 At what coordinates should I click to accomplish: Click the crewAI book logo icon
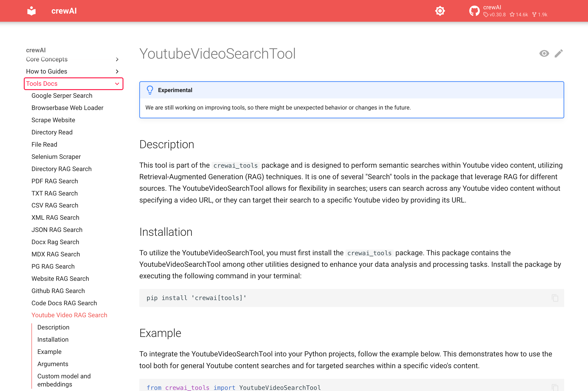(31, 11)
